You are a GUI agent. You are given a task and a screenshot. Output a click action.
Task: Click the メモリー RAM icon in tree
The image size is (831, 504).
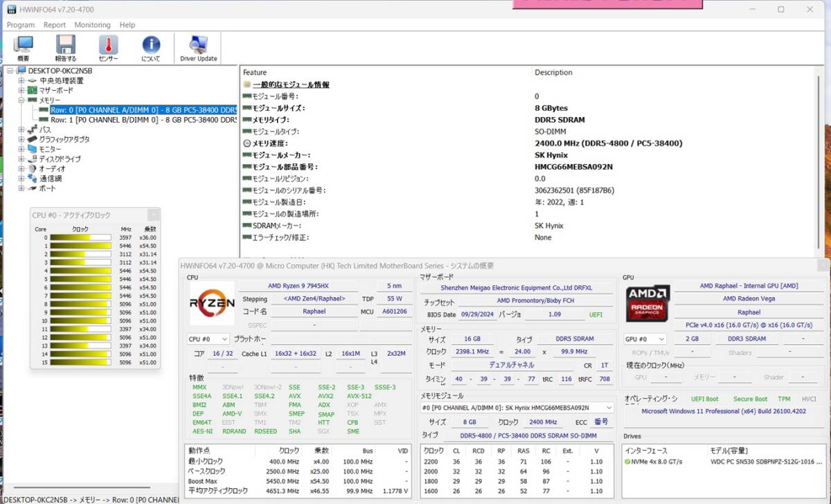pyautogui.click(x=33, y=100)
